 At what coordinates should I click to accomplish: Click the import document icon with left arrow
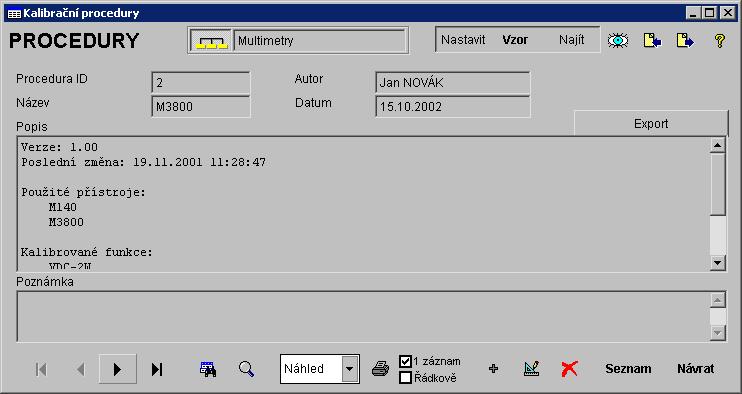click(x=652, y=41)
